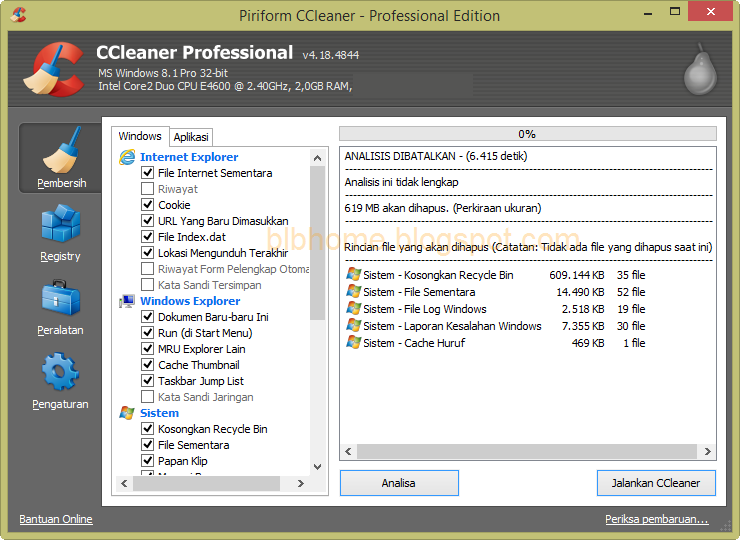
Task: Click icon beside Sistem - Cache Huruf result
Action: point(353,342)
